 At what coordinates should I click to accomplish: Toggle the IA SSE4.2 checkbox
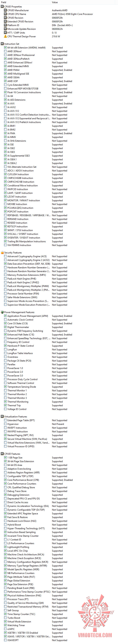click(x=5, y=163)
